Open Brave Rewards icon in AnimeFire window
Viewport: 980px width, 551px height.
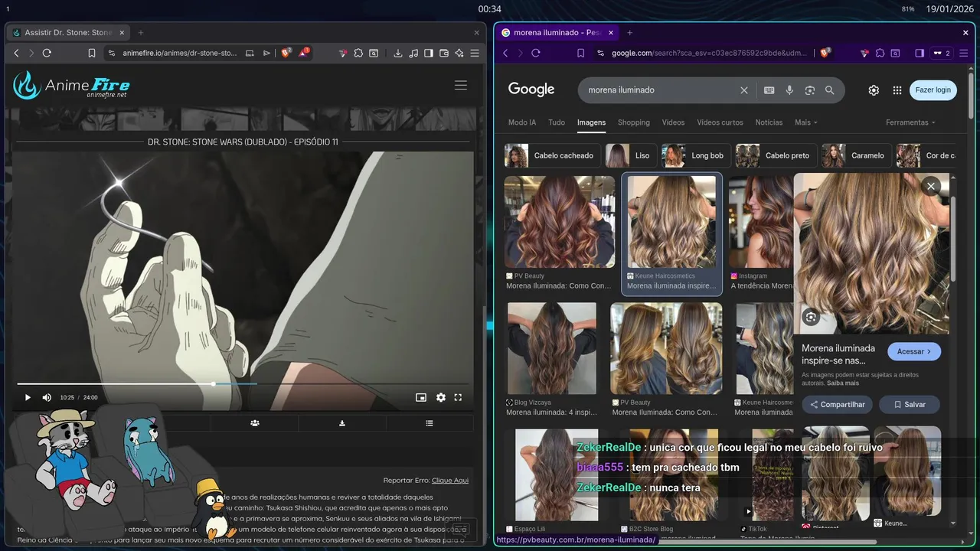click(x=304, y=53)
